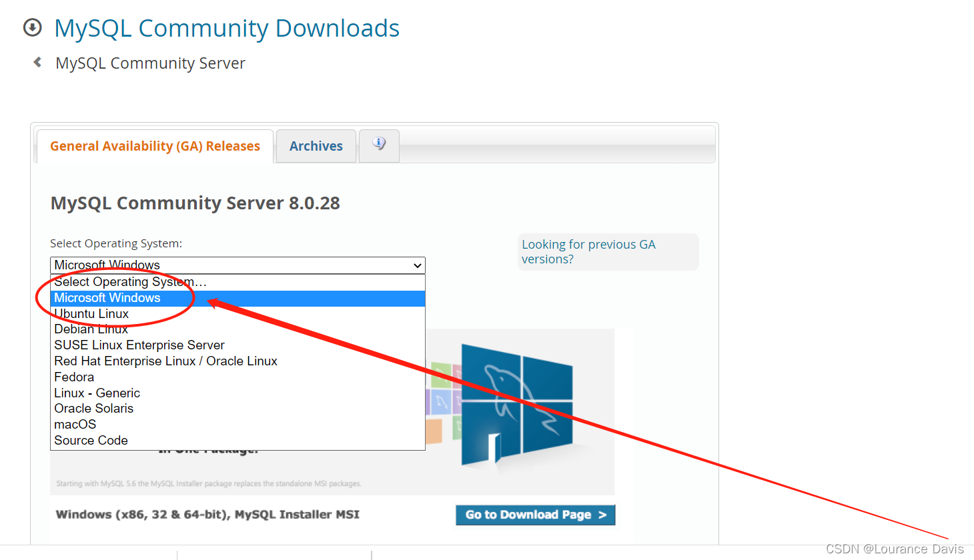The image size is (974, 560).
Task: Select Debian Linux from the list
Action: (237, 329)
